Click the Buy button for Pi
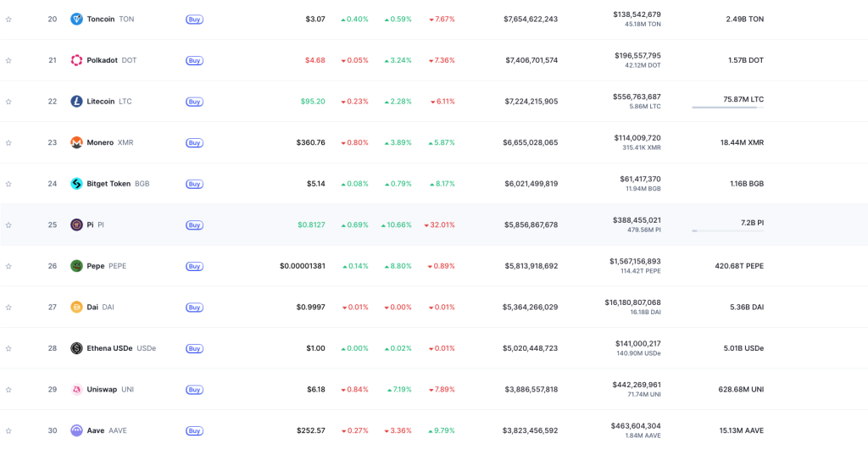The height and width of the screenshot is (449, 868). point(194,225)
